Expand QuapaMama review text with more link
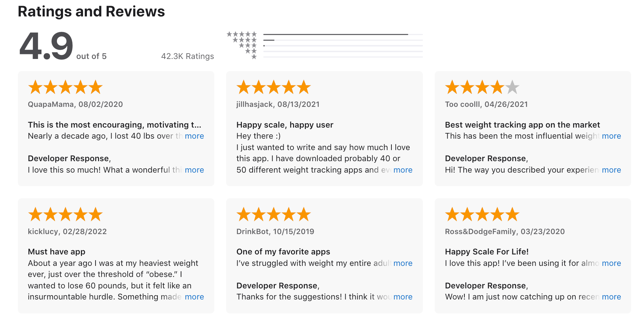The image size is (644, 322). [x=194, y=136]
